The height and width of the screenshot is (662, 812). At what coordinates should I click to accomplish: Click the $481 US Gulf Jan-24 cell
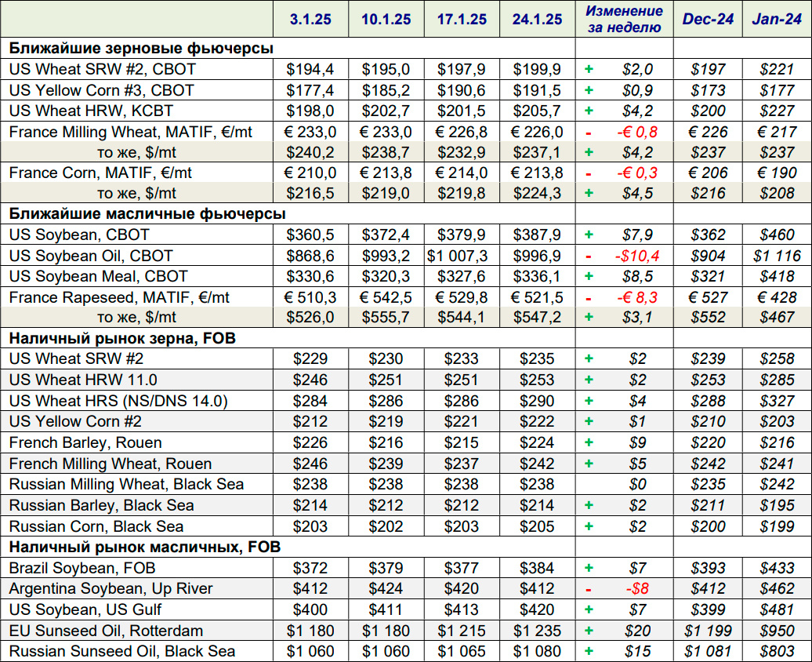(x=777, y=609)
